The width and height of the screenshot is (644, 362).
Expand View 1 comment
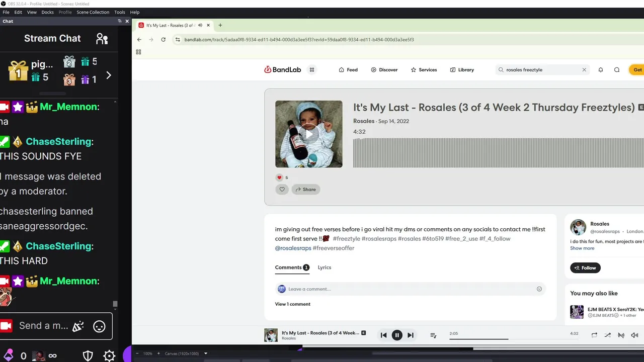coord(292,304)
